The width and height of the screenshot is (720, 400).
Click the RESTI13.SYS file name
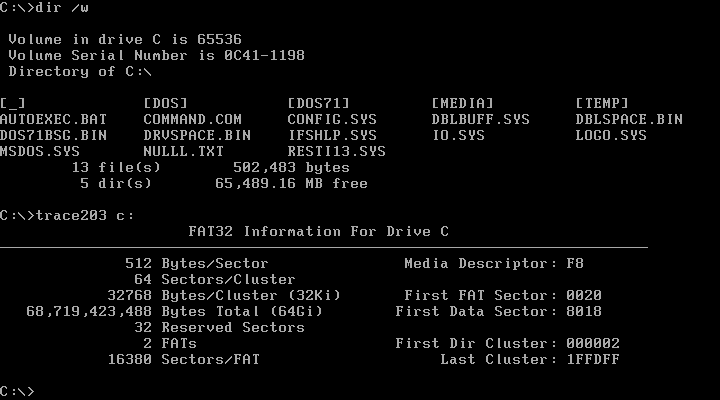(336, 151)
